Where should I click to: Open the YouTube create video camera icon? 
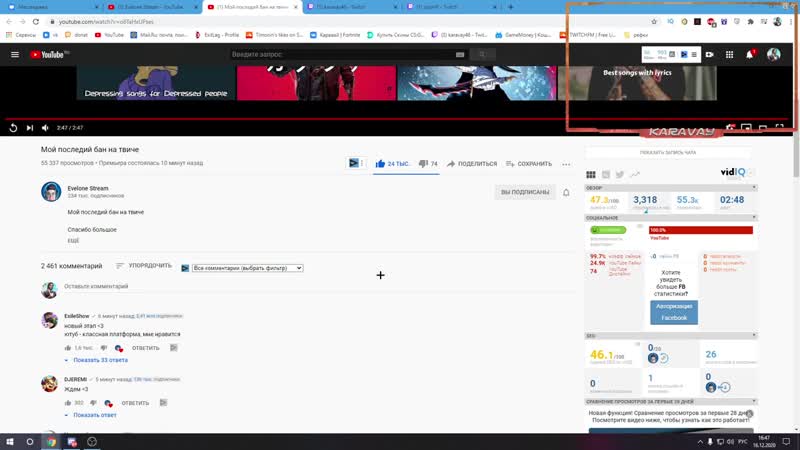click(x=710, y=55)
